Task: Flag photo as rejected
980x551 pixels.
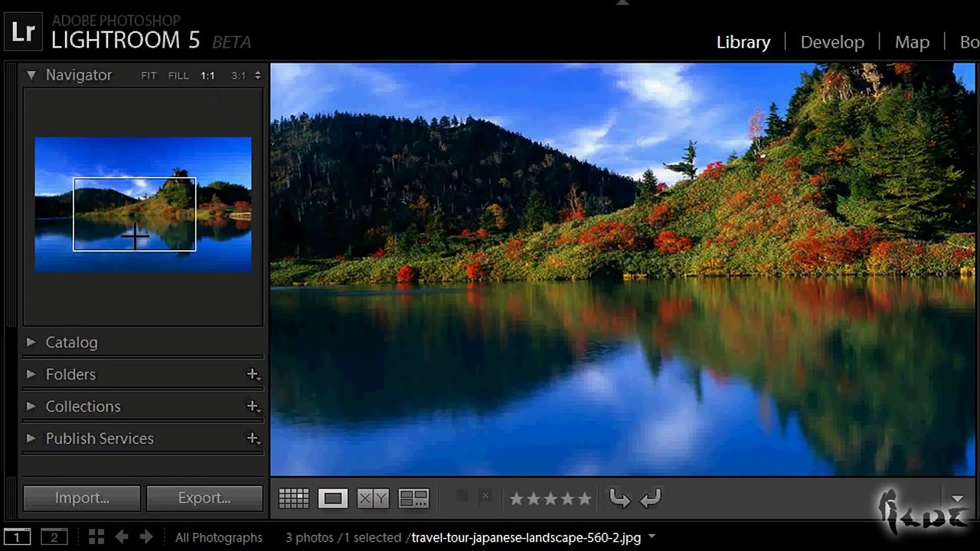Action: (x=485, y=496)
